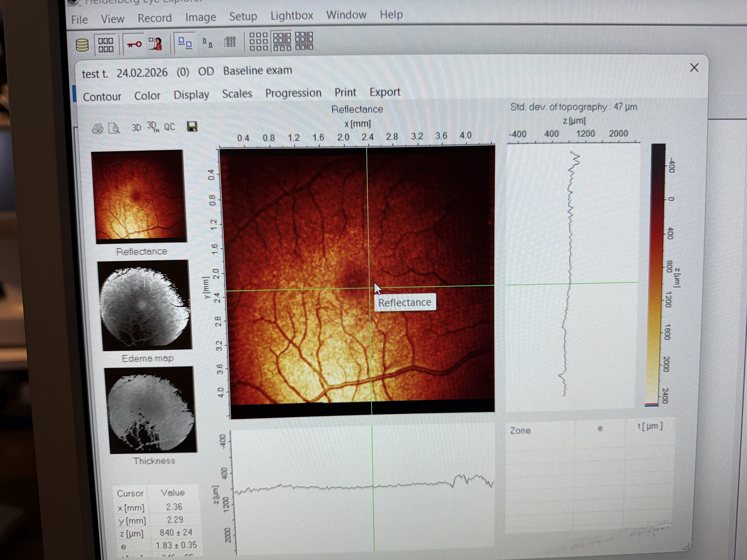Viewport: 747px width, 560px height.
Task: Switch to details list view
Action: [230, 42]
